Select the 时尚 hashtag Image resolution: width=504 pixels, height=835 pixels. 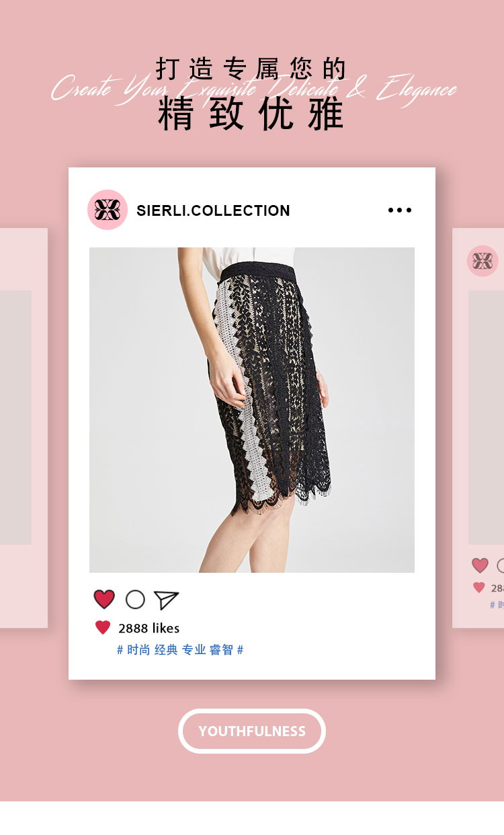pos(138,650)
